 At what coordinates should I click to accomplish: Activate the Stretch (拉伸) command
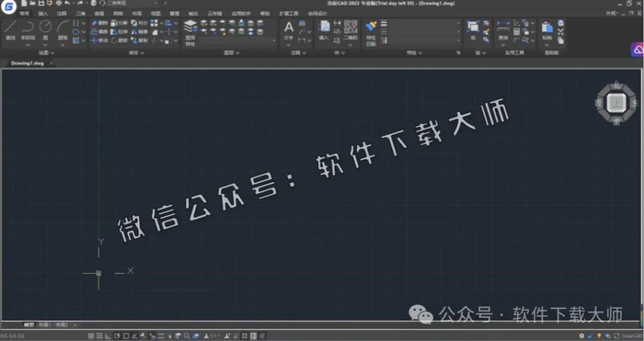[x=119, y=31]
